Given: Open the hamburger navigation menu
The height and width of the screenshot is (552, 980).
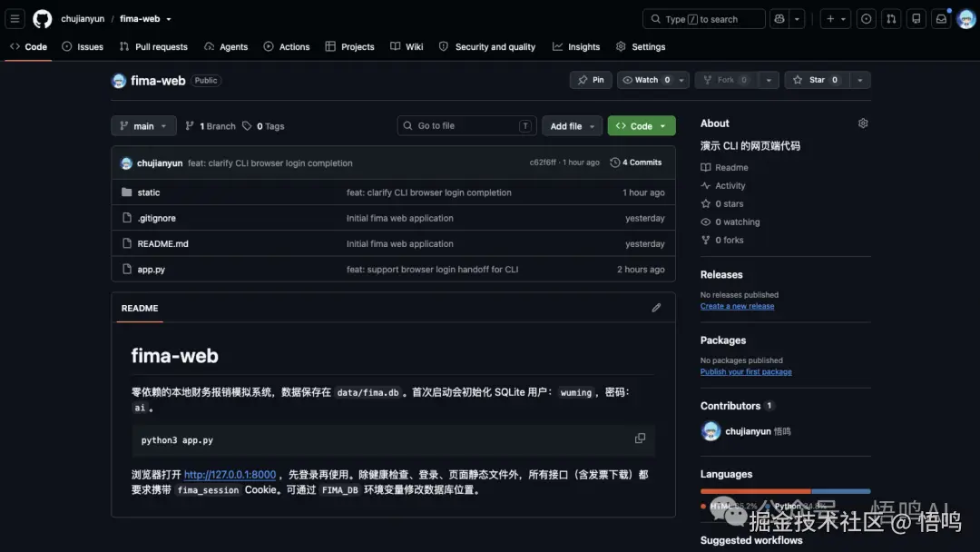Looking at the screenshot, I should pos(15,19).
